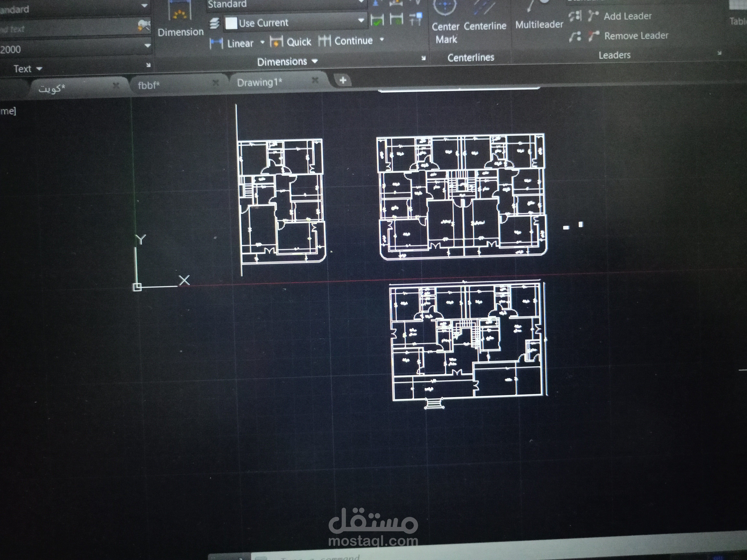The height and width of the screenshot is (560, 747).
Task: Click the align multileaders icon
Action: (575, 16)
